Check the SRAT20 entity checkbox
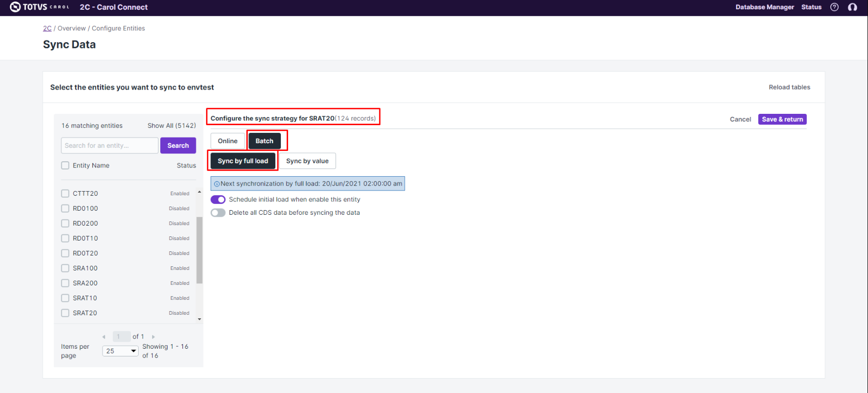This screenshot has height=393, width=868. coord(65,313)
